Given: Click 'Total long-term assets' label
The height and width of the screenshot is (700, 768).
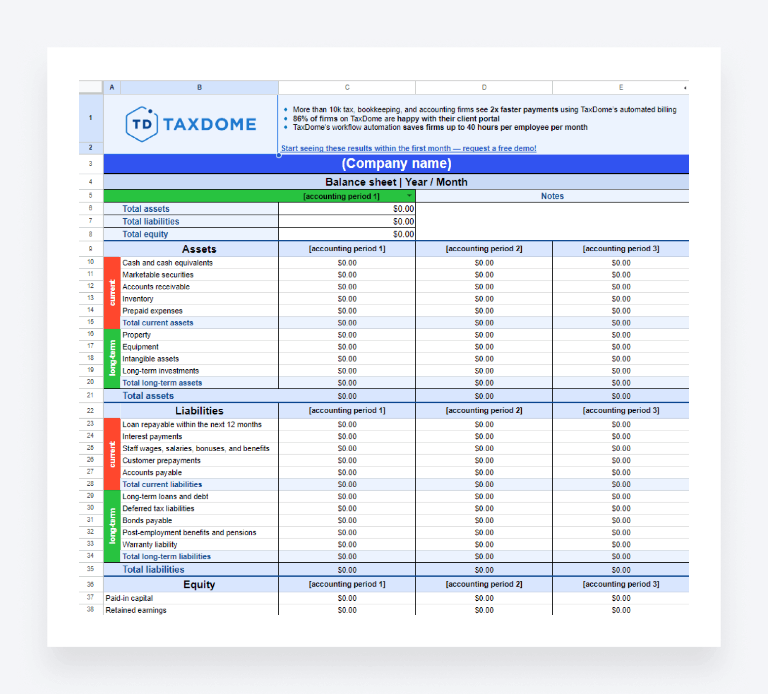Looking at the screenshot, I should coord(162,383).
